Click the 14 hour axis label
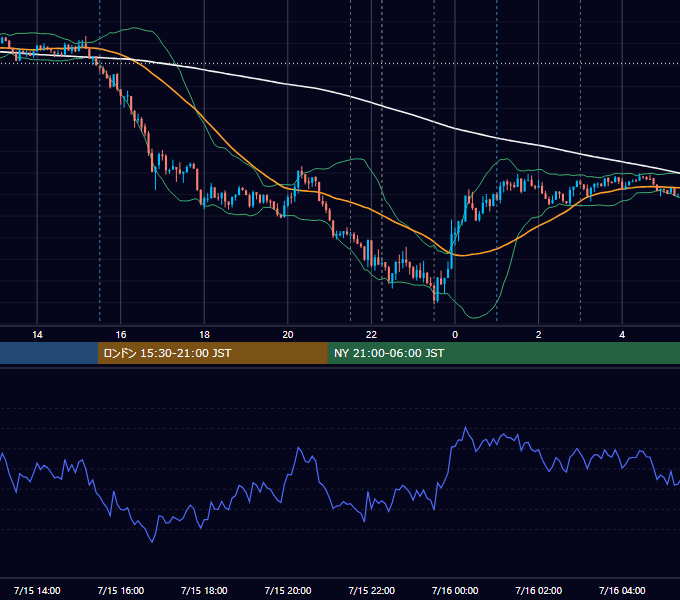Image resolution: width=680 pixels, height=600 pixels. 37,335
